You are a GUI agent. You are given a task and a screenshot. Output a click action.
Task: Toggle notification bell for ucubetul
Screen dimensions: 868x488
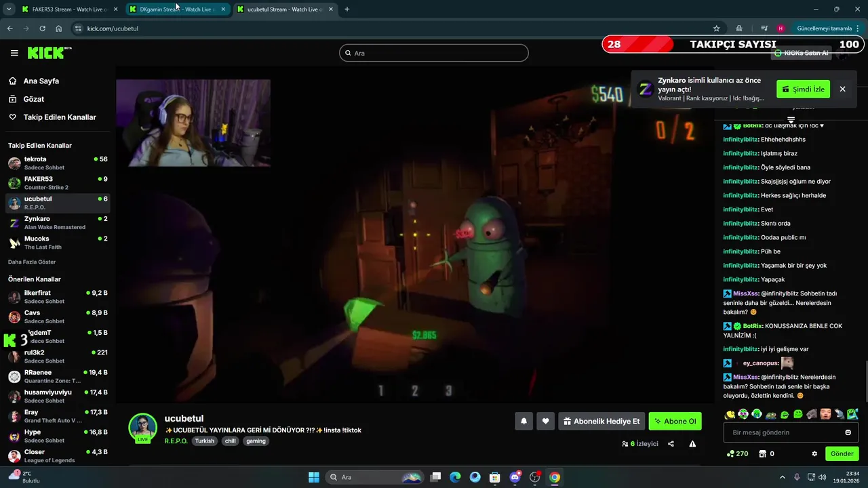(x=524, y=422)
